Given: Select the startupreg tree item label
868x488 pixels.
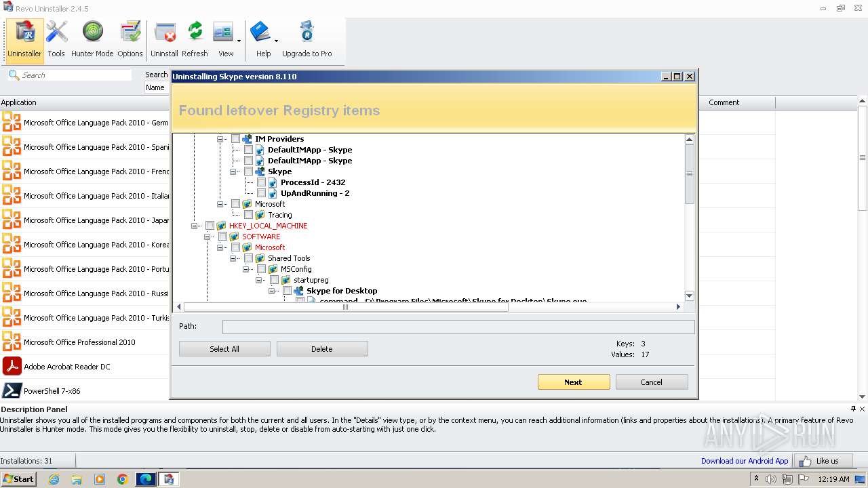Looking at the screenshot, I should pos(311,280).
